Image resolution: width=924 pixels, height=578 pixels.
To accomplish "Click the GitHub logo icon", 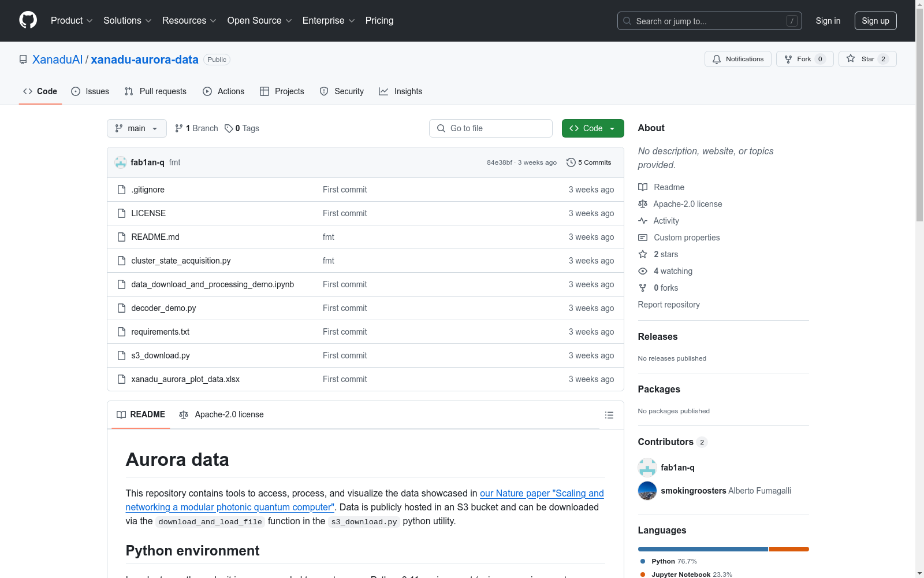I will pyautogui.click(x=28, y=20).
